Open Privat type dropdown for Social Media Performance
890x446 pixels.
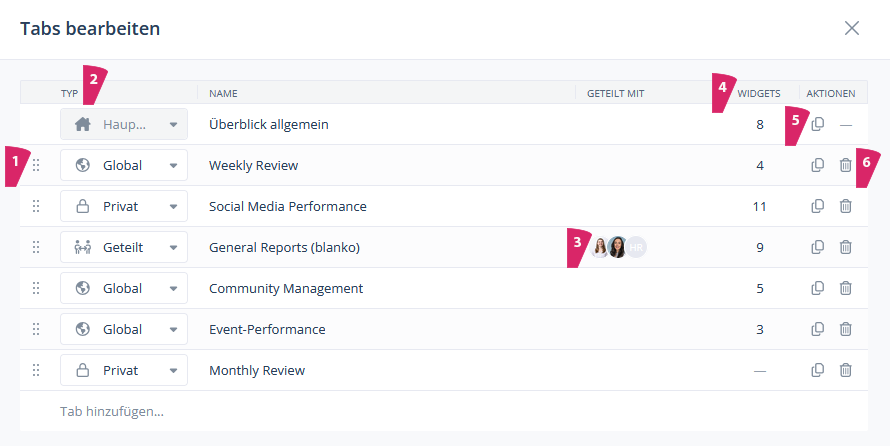[124, 206]
